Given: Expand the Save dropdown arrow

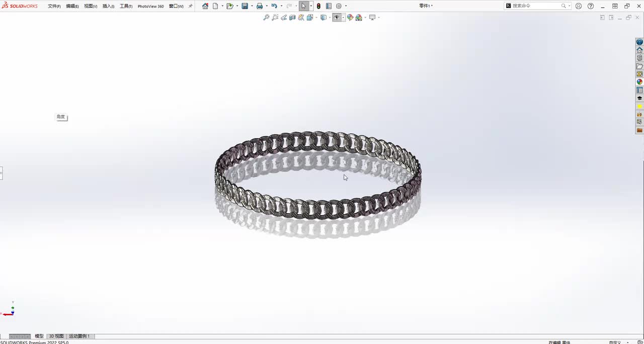Looking at the screenshot, I should (252, 6).
